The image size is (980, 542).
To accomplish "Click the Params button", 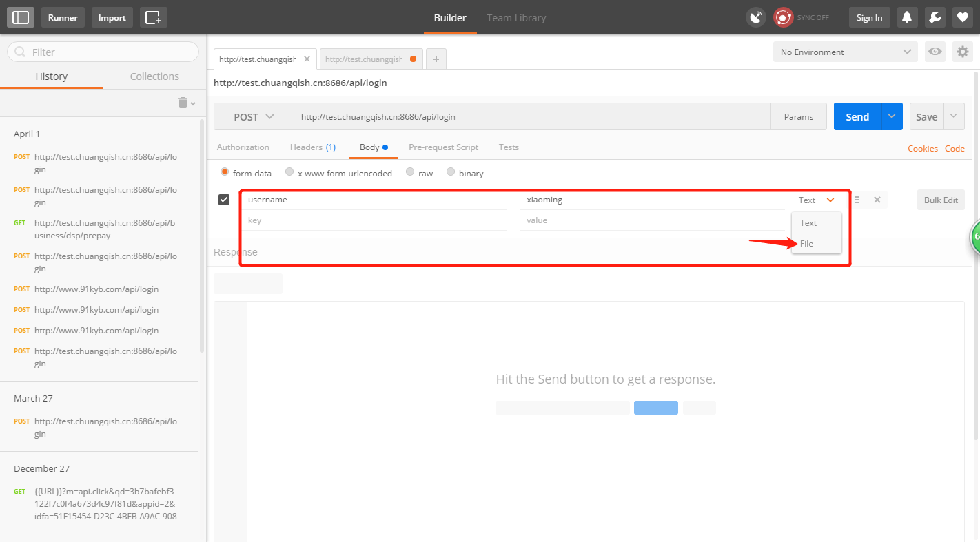I will 799,116.
